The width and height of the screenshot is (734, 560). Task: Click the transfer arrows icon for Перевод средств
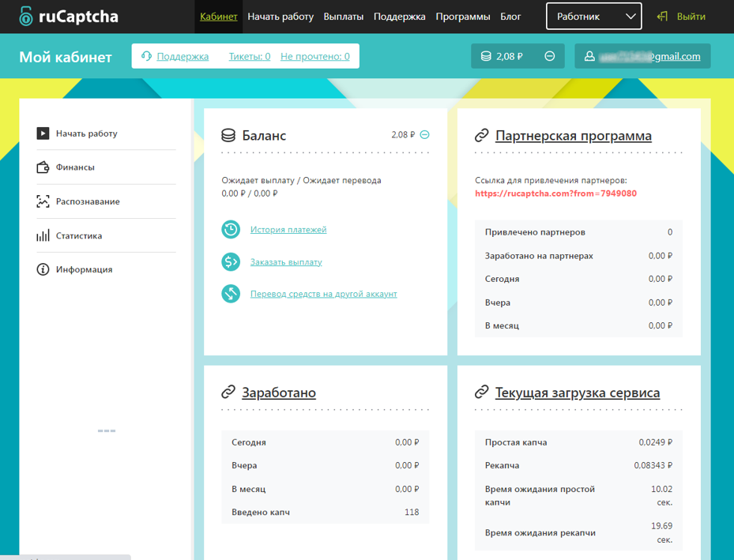tap(231, 294)
